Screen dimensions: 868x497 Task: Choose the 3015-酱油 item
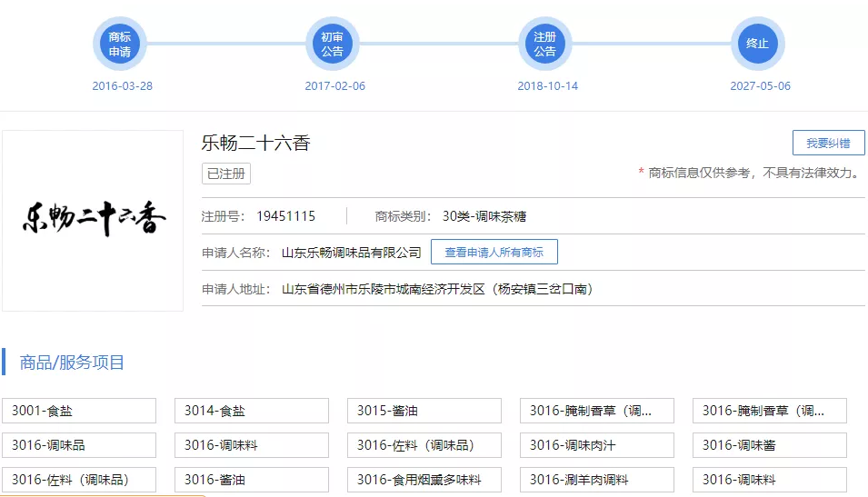[424, 411]
